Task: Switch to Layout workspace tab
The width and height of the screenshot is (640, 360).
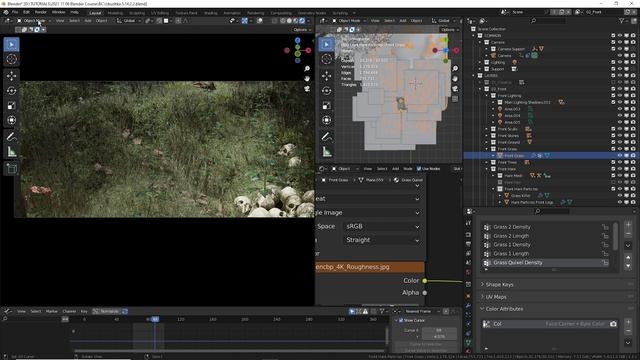Action: (95, 13)
